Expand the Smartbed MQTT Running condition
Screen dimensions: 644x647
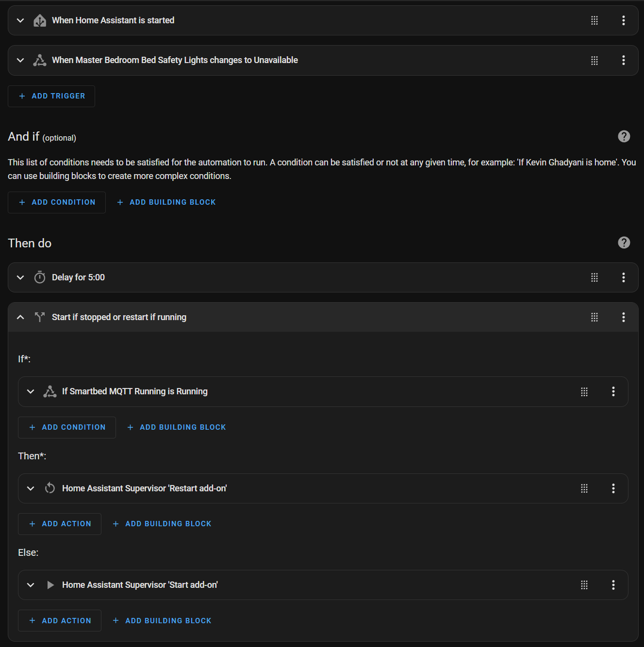pyautogui.click(x=31, y=391)
